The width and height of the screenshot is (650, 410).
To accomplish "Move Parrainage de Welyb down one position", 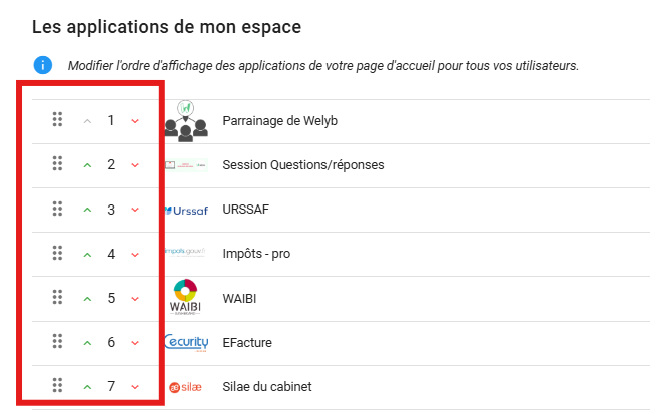I will coord(135,121).
